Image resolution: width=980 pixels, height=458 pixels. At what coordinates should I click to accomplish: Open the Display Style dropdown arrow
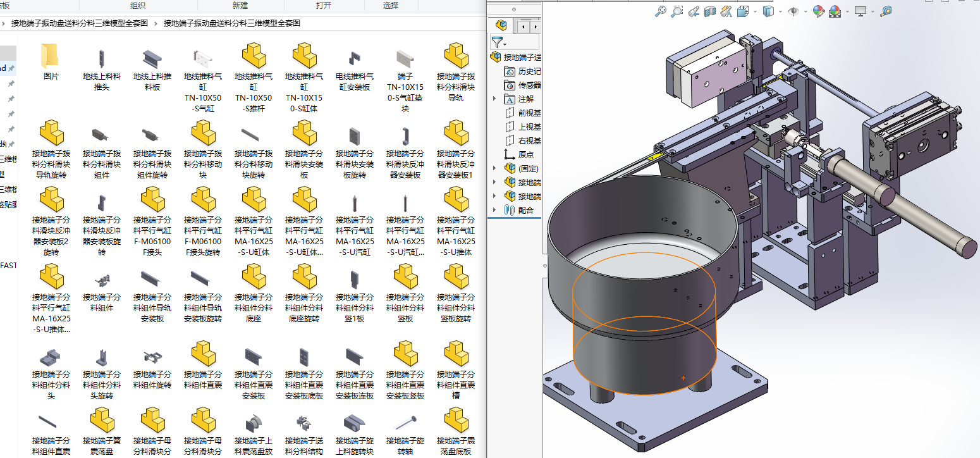[780, 11]
